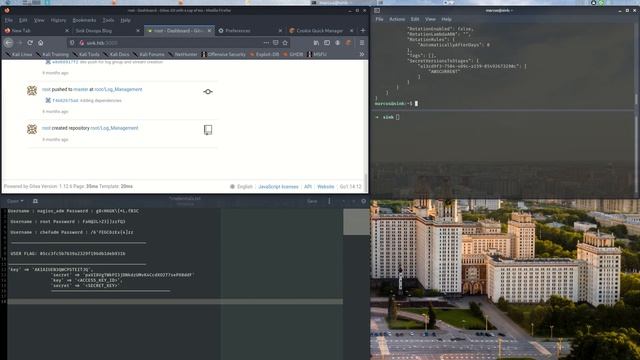
Task: Go to Firefox home page icon
Action: (41, 42)
